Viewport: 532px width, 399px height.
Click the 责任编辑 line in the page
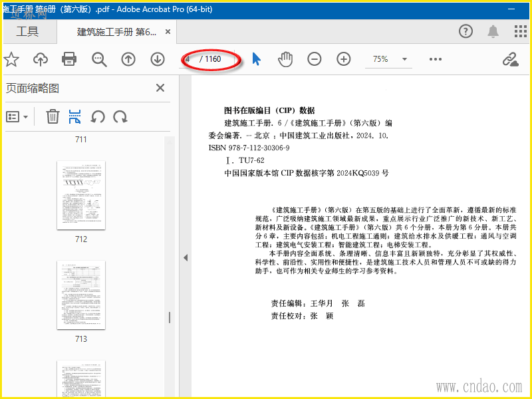[318, 303]
